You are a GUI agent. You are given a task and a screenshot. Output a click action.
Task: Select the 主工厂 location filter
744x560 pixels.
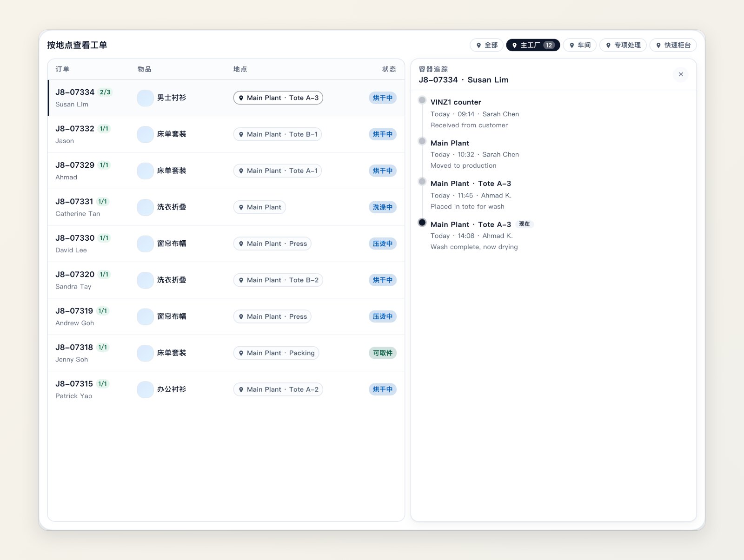(533, 45)
